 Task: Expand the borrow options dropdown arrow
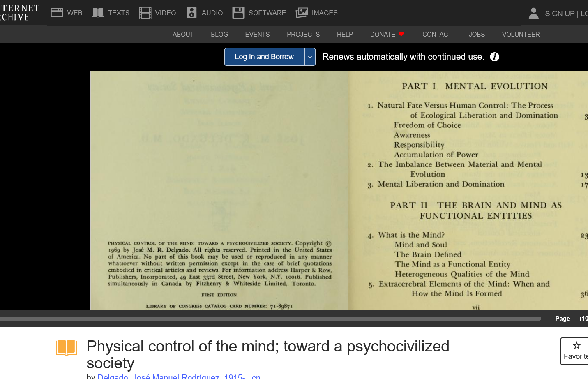click(x=310, y=57)
